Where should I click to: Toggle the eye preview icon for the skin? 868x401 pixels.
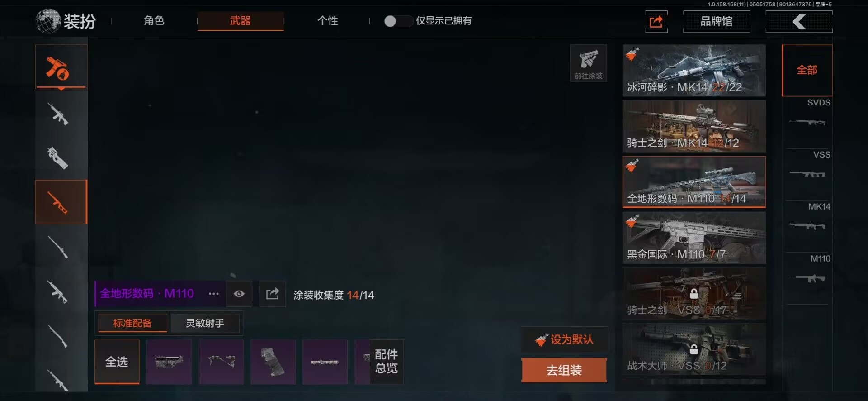[239, 294]
